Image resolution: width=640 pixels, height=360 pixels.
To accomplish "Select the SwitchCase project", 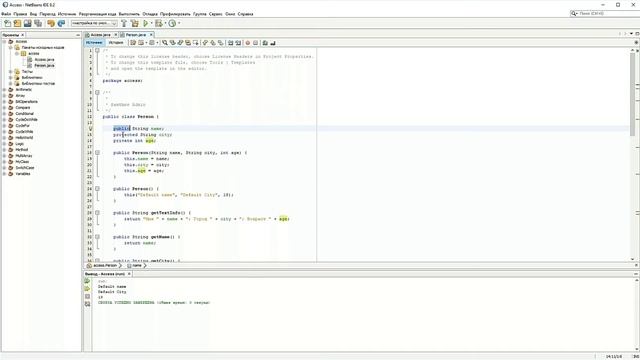I will 24,168.
